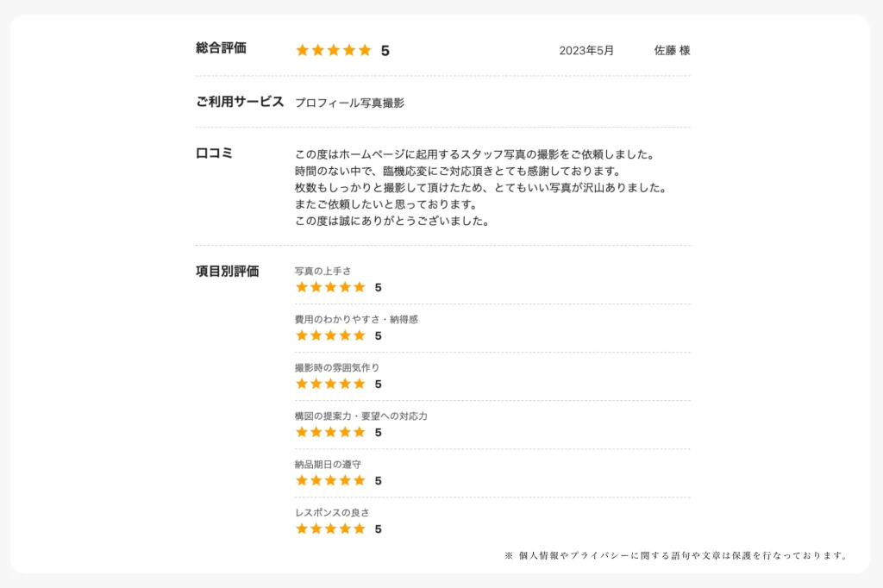Click the first line of the review text

474,154
